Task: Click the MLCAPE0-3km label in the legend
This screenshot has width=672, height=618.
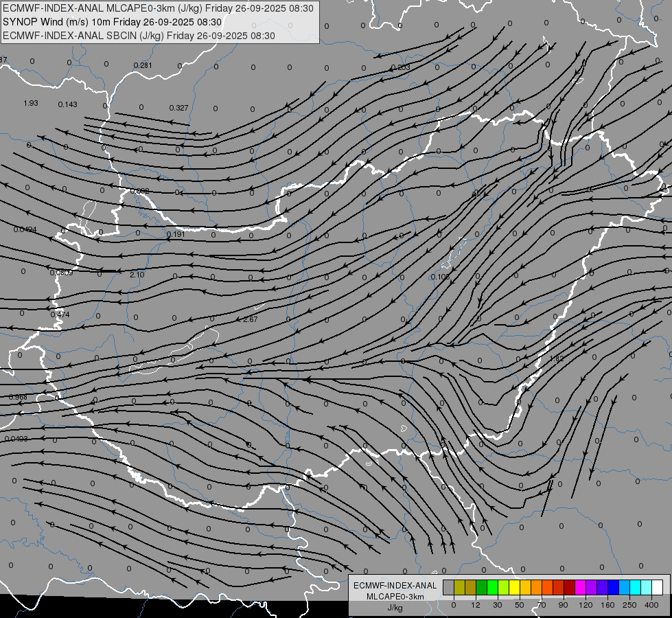Action: (x=395, y=597)
